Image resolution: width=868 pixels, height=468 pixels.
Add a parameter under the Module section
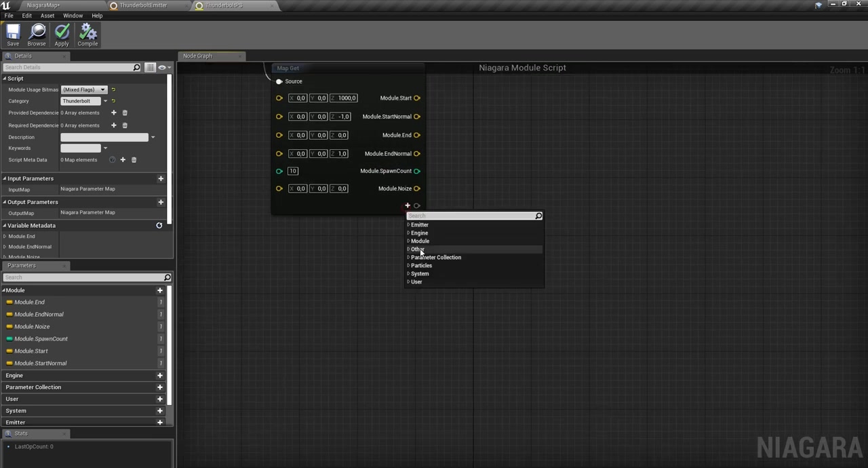pyautogui.click(x=159, y=290)
